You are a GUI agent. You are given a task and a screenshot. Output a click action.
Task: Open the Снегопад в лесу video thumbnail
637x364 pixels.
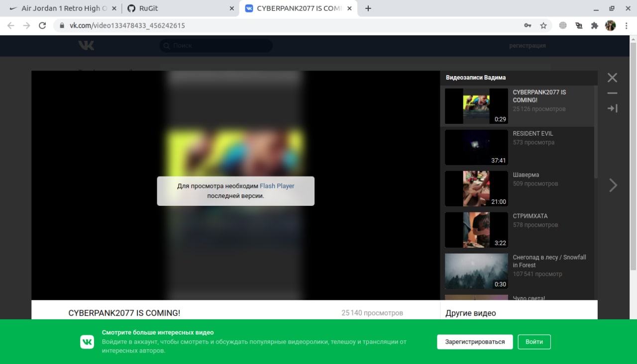pos(476,272)
